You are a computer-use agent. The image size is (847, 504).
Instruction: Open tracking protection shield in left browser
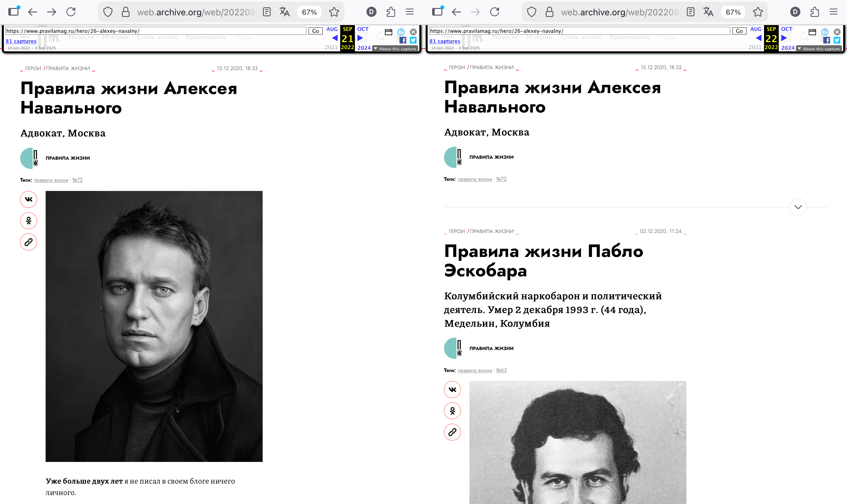pyautogui.click(x=108, y=12)
